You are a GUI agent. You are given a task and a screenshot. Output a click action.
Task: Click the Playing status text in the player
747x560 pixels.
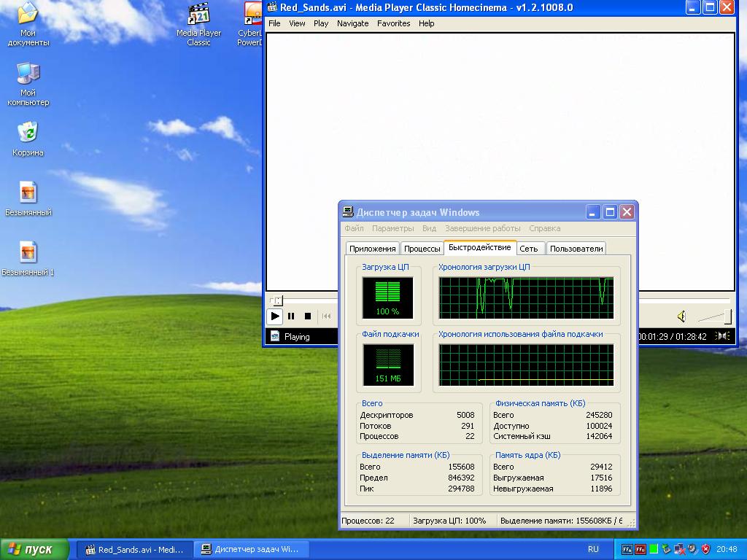pyautogui.click(x=297, y=337)
